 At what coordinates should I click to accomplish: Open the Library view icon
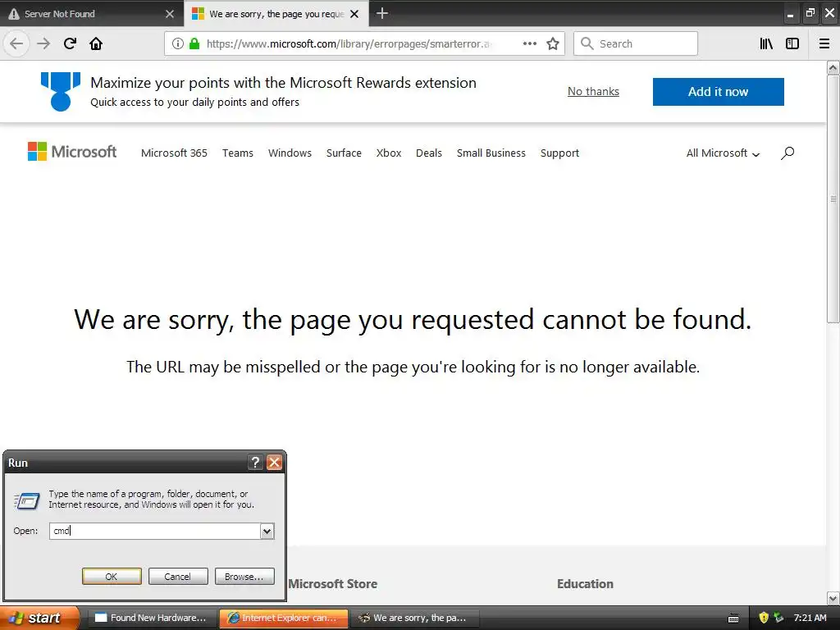766,44
